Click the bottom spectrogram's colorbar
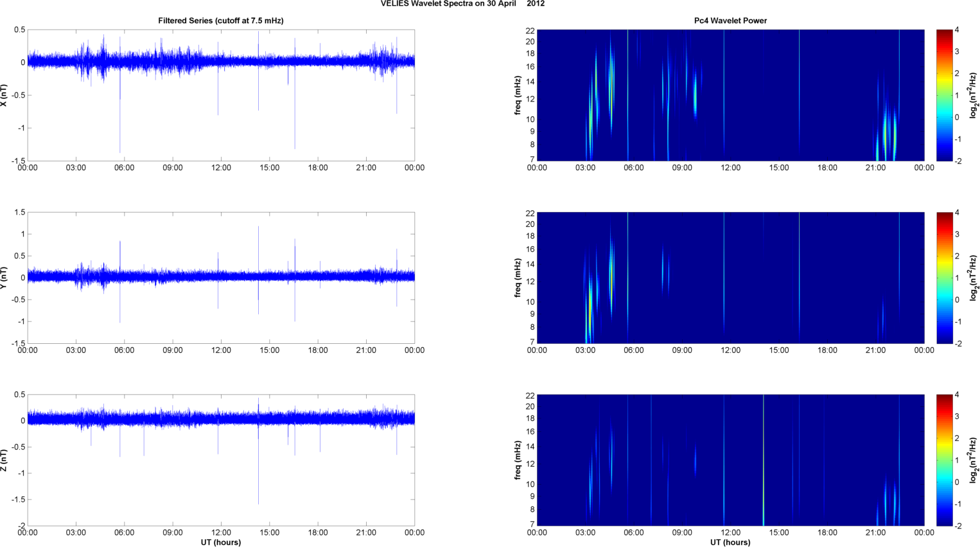This screenshot has width=980, height=547. pos(944,460)
